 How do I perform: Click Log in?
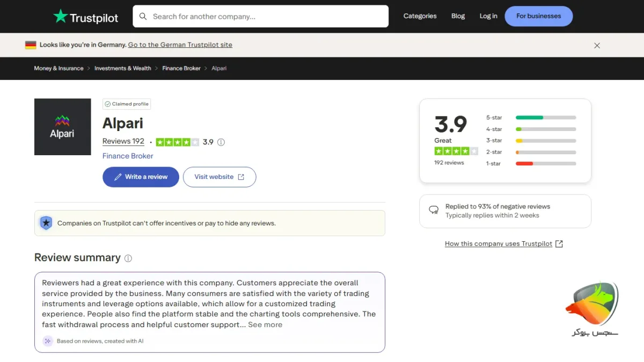click(488, 16)
